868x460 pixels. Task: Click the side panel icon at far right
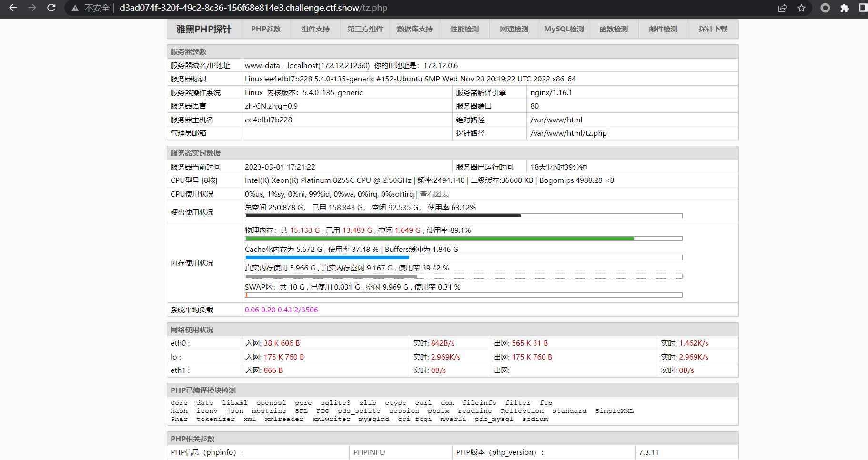tap(863, 8)
